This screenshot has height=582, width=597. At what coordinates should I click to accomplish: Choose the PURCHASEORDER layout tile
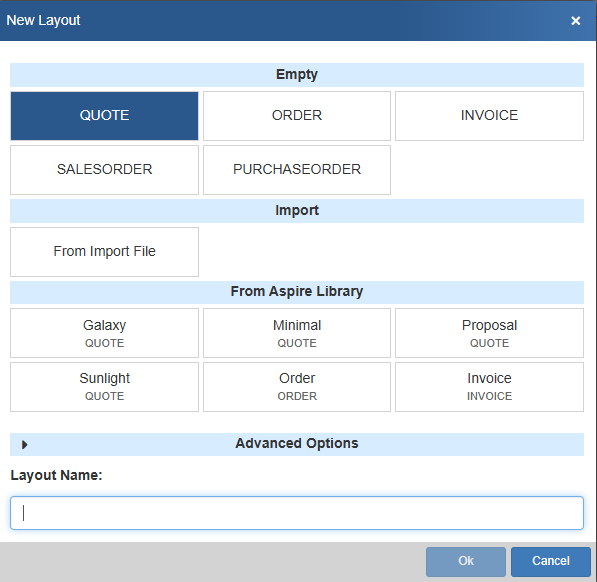[297, 170]
